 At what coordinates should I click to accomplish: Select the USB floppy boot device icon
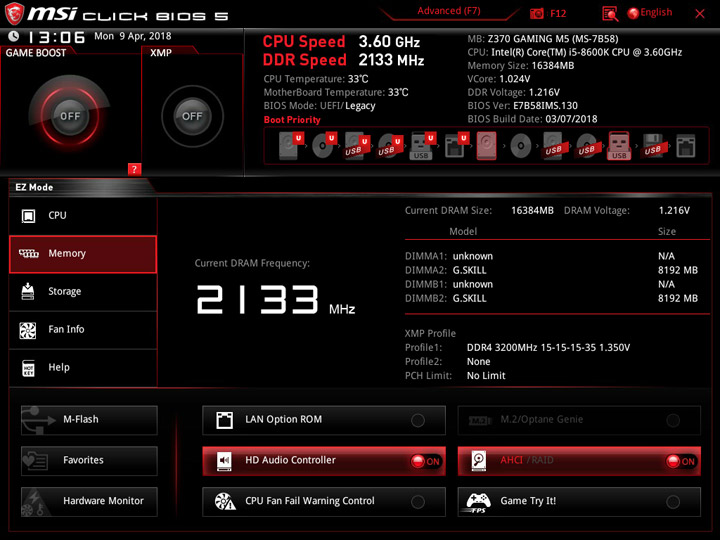click(653, 146)
